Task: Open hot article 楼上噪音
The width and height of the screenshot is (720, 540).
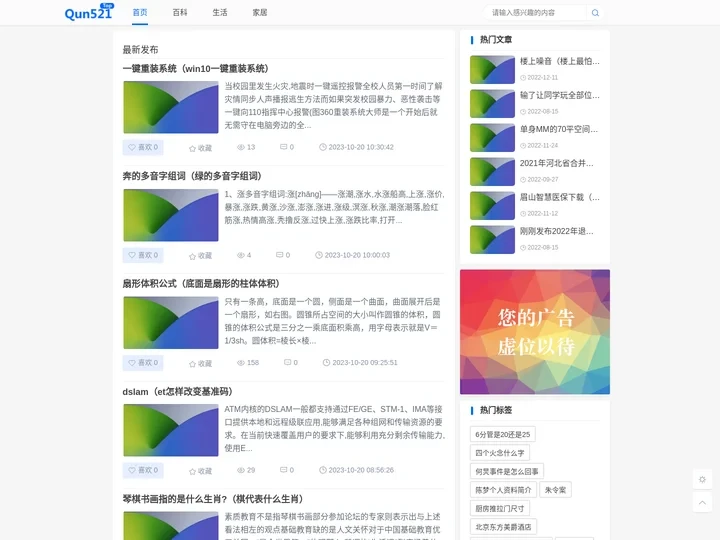Action: tap(559, 61)
